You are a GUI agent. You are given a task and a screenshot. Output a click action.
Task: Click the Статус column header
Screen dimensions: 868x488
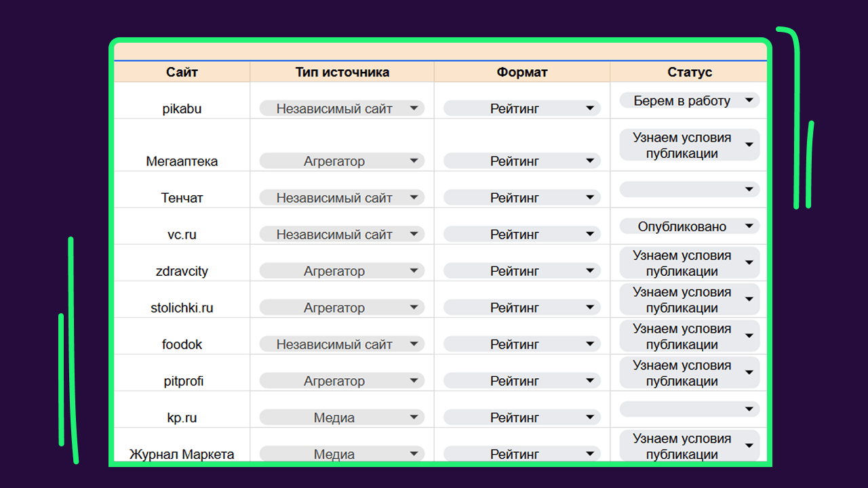[x=689, y=73]
